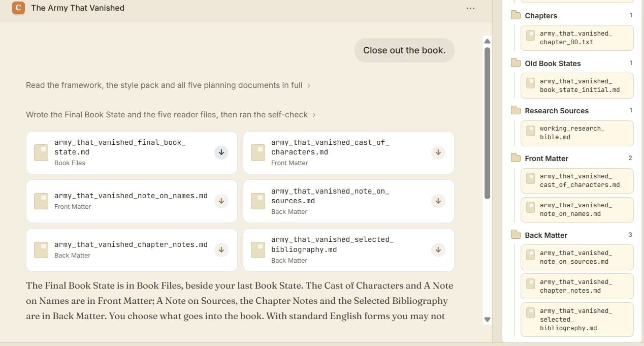644x346 pixels.
Task: Click file icon of note_on_names.md chat card
Action: 41,201
